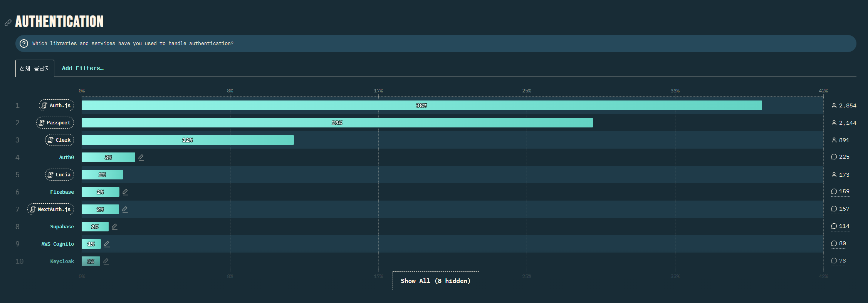Click the question mark help icon
The width and height of the screenshot is (868, 303).
24,44
